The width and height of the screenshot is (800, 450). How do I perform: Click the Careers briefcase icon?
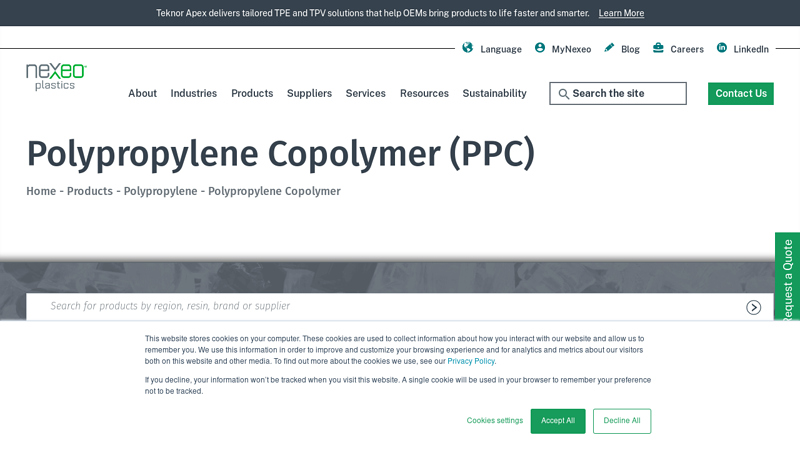pyautogui.click(x=658, y=47)
